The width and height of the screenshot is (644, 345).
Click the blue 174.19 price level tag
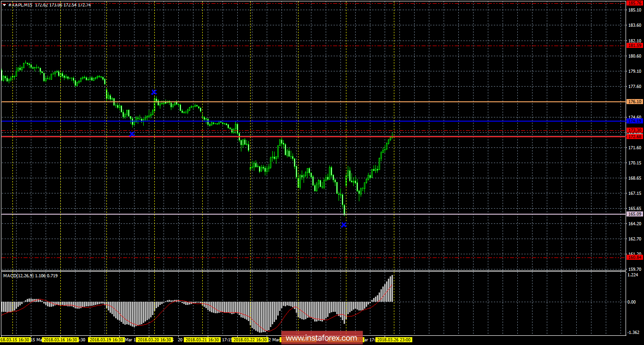(x=635, y=121)
